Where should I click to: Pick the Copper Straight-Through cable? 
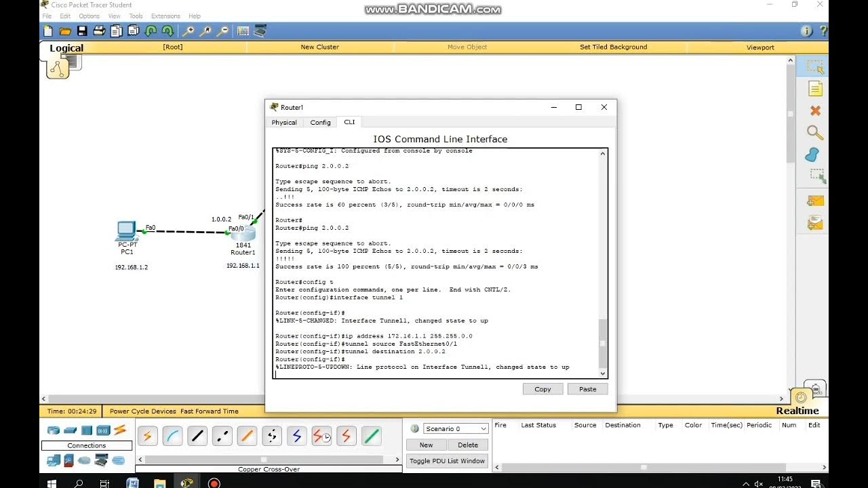(197, 436)
